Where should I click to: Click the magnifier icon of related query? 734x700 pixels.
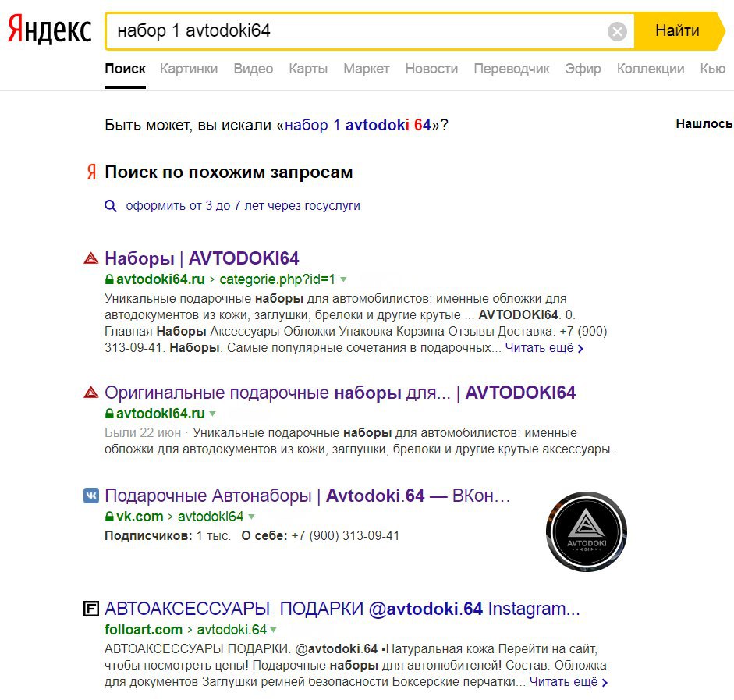coord(111,206)
